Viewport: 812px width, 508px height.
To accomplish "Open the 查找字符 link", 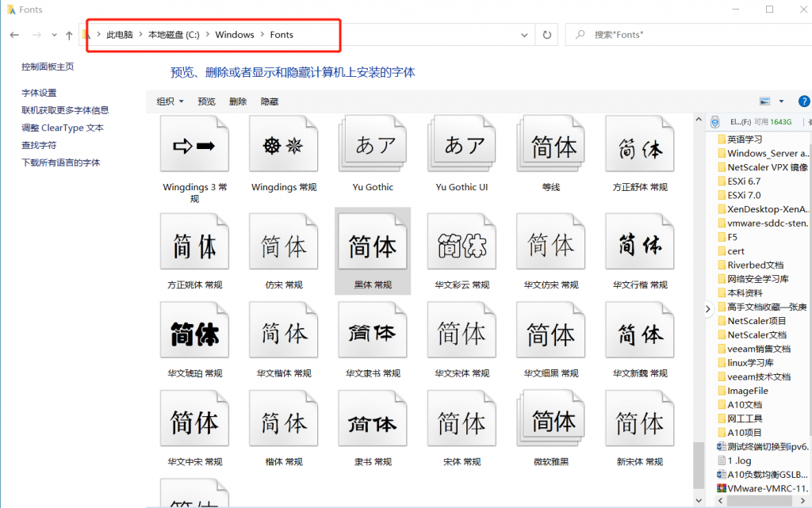I will pyautogui.click(x=39, y=145).
